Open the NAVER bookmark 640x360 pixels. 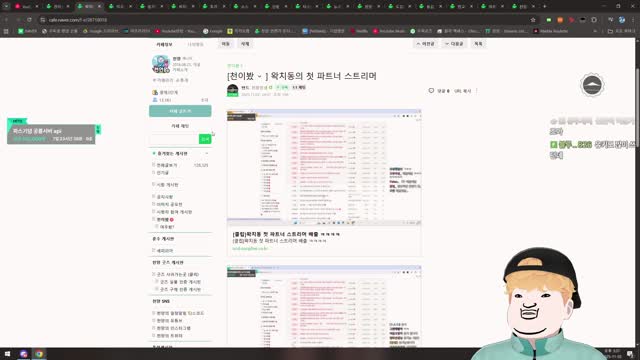(x=27, y=31)
